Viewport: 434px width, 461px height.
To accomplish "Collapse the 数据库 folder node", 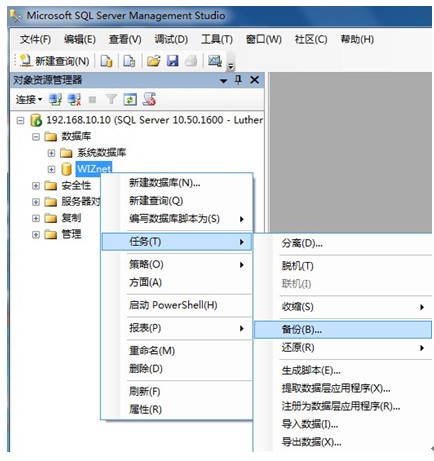I will pyautogui.click(x=36, y=137).
